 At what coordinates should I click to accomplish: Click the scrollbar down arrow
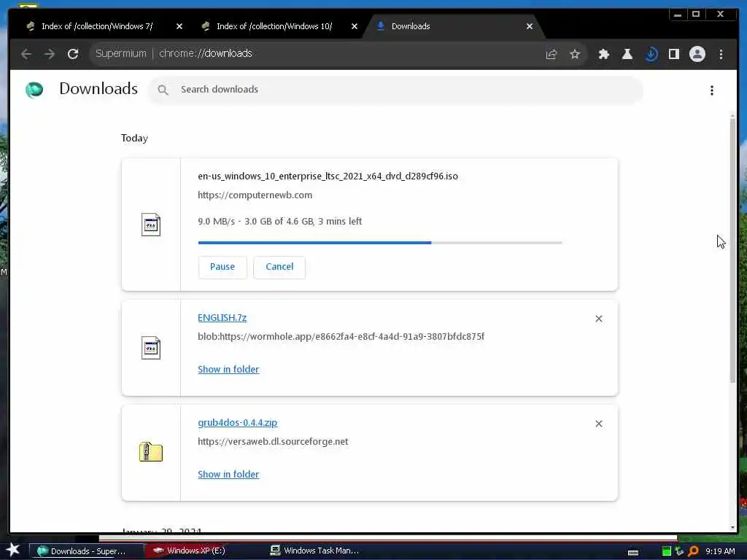pos(732,528)
